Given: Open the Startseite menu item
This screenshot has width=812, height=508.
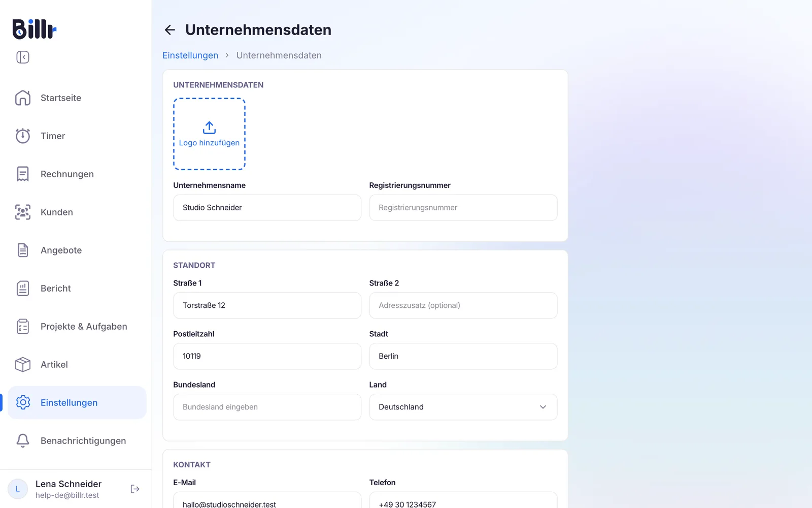Looking at the screenshot, I should (77, 98).
